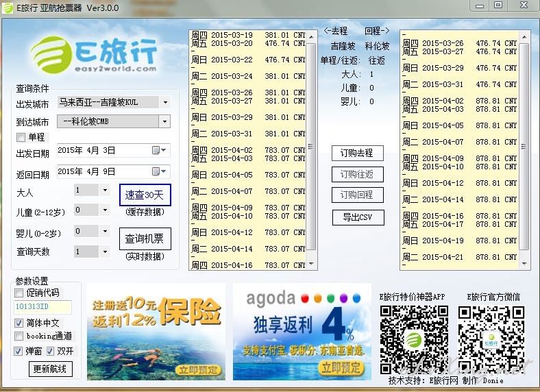Select outbound row 周日 2015-03-22

(248, 60)
